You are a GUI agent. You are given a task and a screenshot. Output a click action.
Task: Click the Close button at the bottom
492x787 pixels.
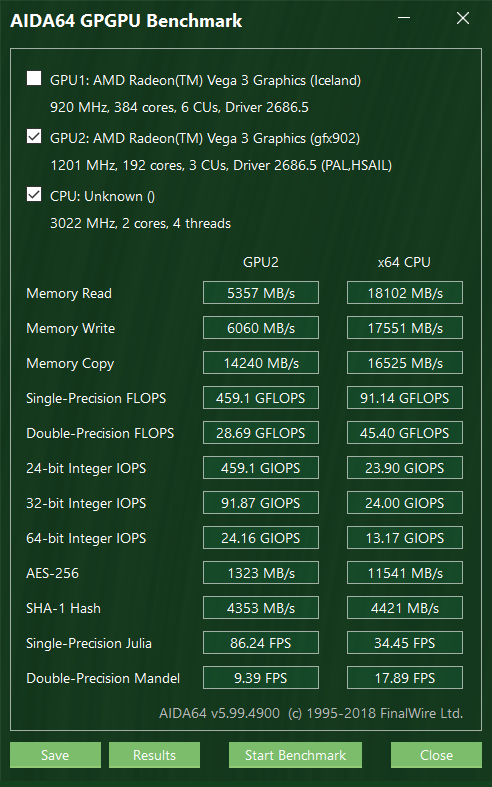pos(436,755)
